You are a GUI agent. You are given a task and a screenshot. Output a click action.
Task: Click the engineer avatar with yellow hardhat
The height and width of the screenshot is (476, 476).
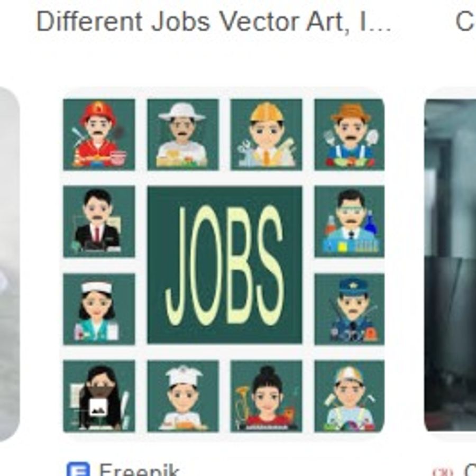pos(266,134)
